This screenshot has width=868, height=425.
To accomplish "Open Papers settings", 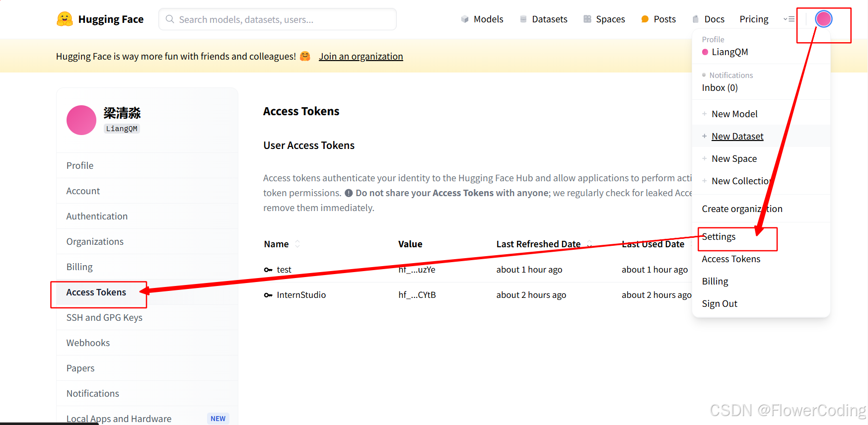I will [x=147, y=368].
